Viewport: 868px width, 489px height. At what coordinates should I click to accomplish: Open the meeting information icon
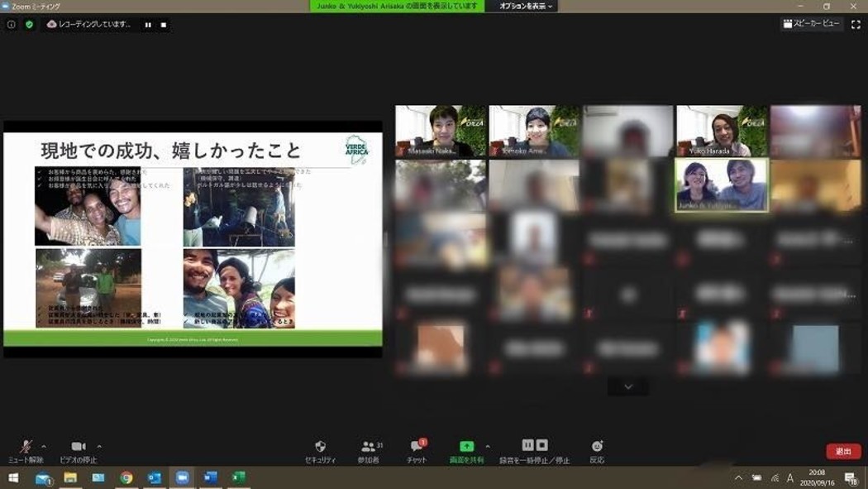(x=12, y=25)
